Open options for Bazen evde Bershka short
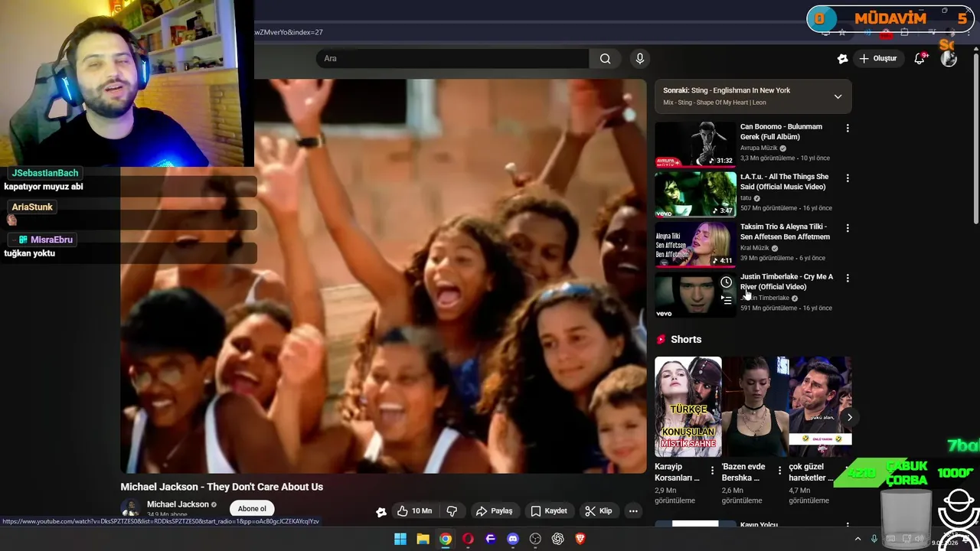 pyautogui.click(x=779, y=470)
